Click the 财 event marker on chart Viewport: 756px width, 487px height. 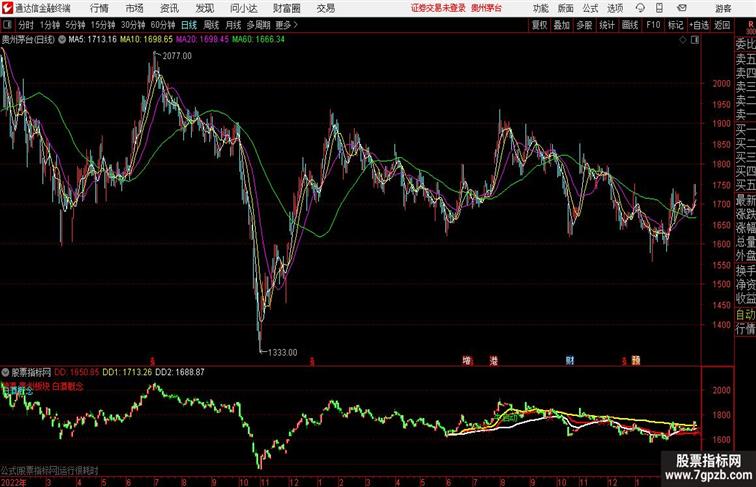point(569,360)
